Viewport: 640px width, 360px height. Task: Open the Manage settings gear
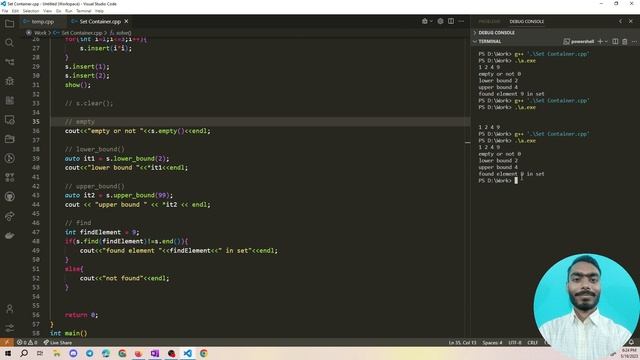coord(9,328)
